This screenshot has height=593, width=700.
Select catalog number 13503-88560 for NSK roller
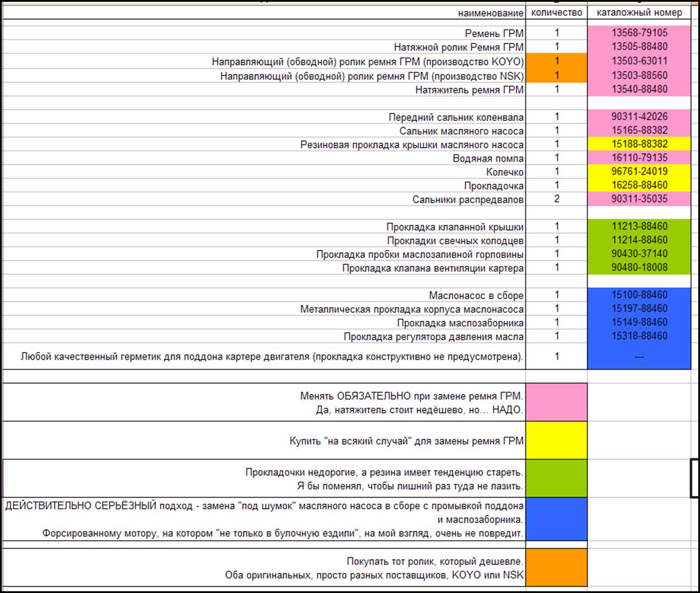pyautogui.click(x=640, y=75)
